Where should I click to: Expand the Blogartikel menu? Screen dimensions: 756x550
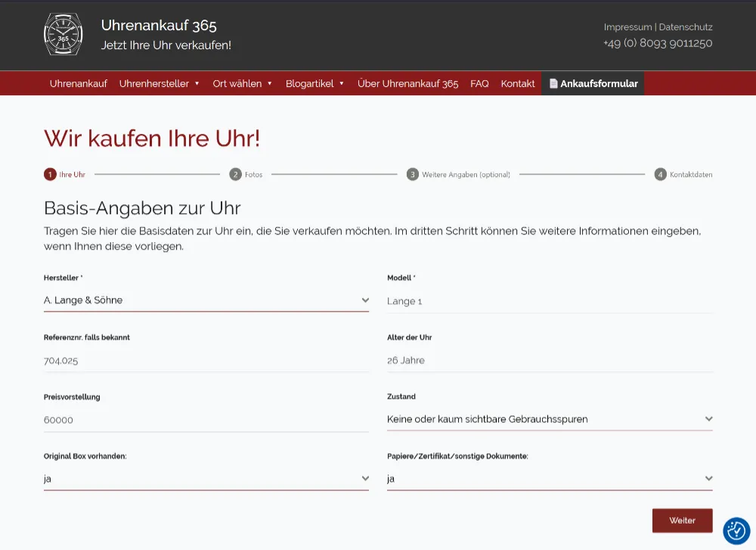[314, 84]
